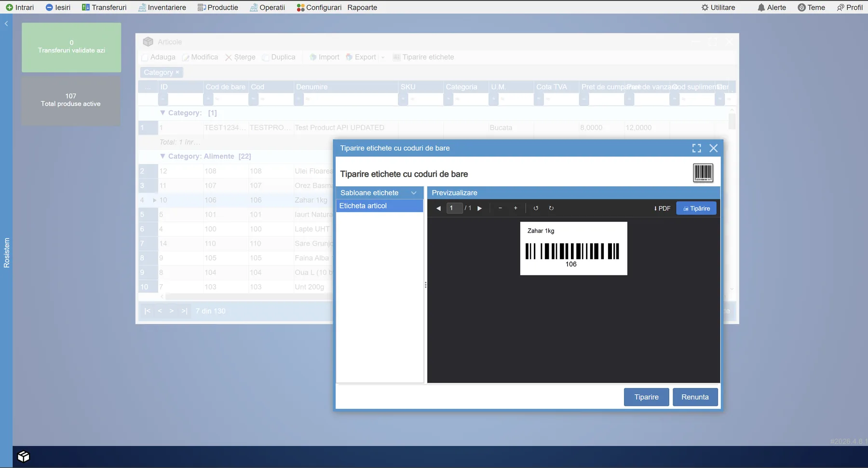The width and height of the screenshot is (868, 468).
Task: Rotate the label preview clockwise
Action: point(551,208)
